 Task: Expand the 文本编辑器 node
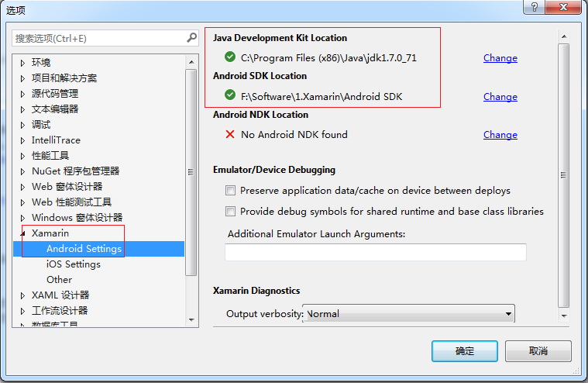(x=22, y=109)
